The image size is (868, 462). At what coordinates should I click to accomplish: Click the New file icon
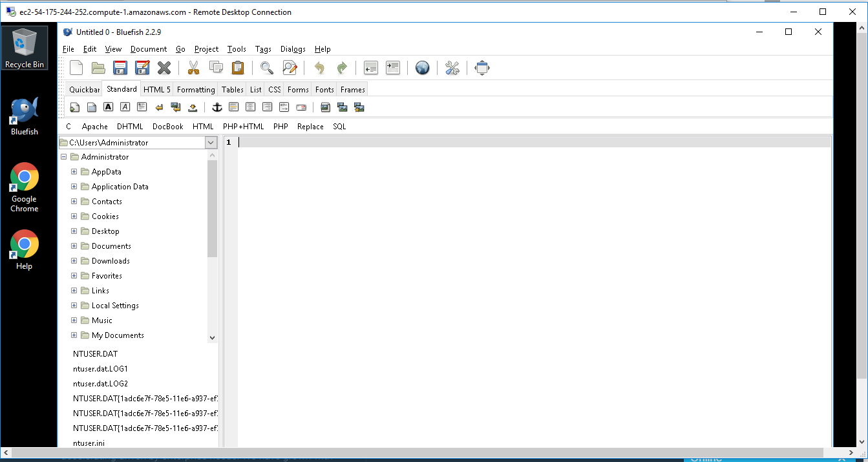point(76,68)
